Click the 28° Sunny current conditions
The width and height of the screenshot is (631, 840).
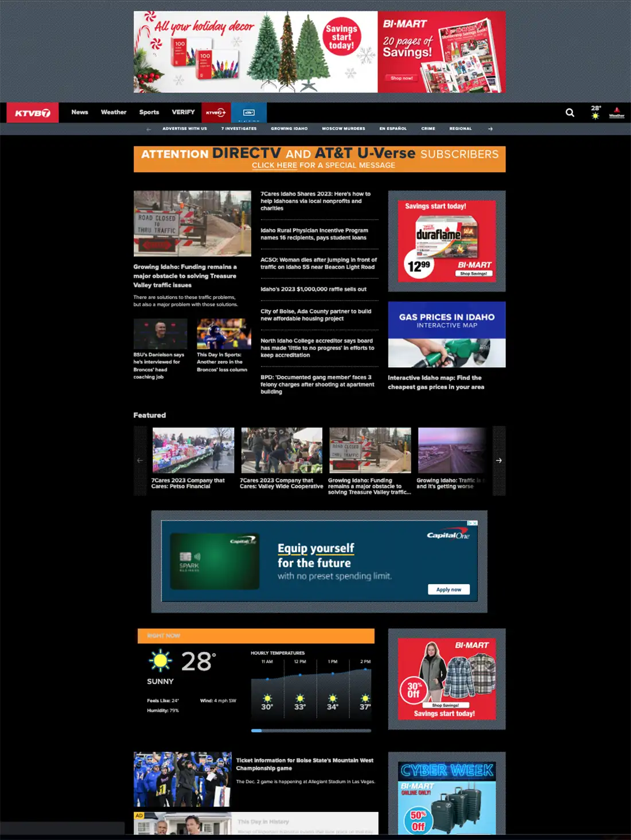[x=182, y=667]
